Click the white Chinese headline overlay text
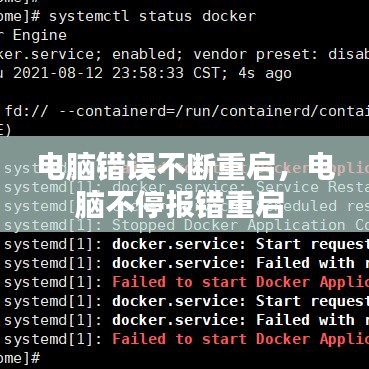Image resolution: width=369 pixels, height=369 pixels. click(185, 184)
